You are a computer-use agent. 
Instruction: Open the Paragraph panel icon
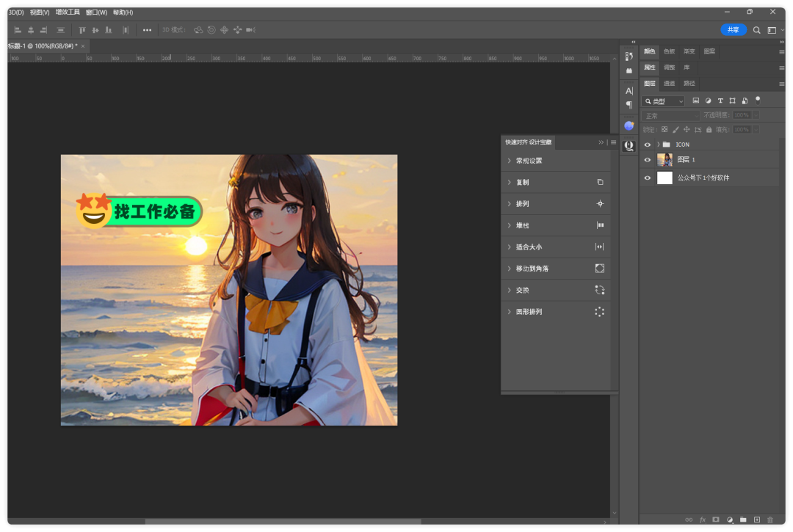point(629,105)
